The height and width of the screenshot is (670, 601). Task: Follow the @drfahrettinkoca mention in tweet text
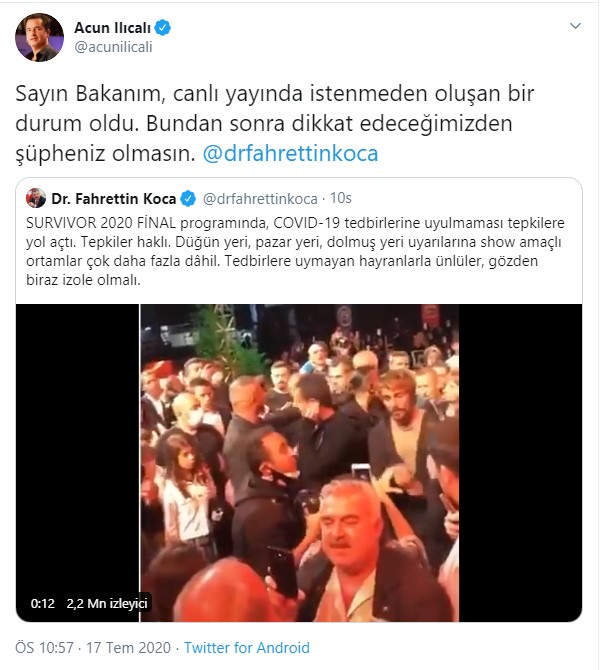click(290, 153)
